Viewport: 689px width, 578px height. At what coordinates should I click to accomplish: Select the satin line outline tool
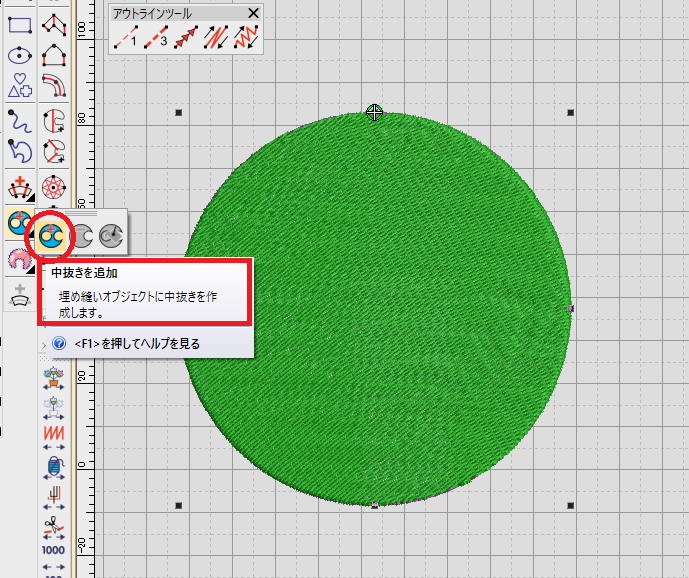(x=216, y=36)
